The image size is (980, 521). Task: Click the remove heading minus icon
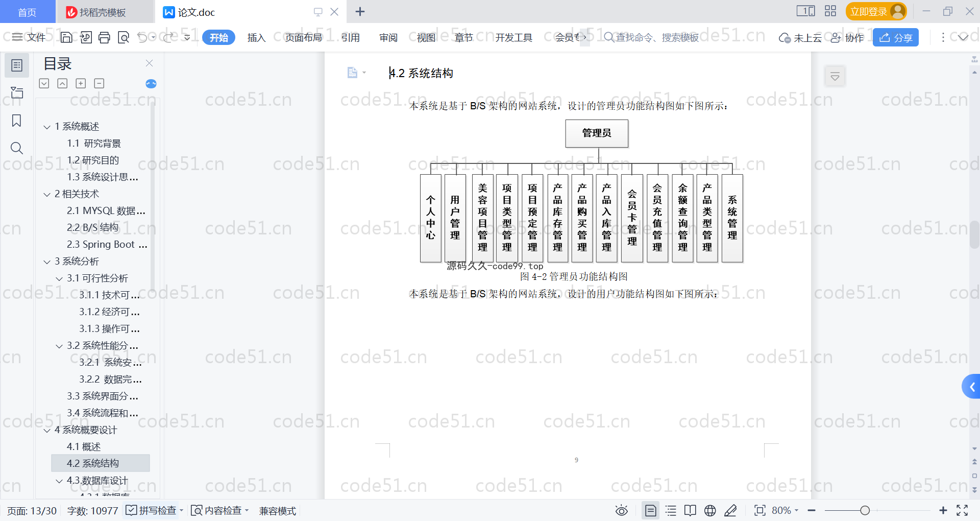(99, 83)
